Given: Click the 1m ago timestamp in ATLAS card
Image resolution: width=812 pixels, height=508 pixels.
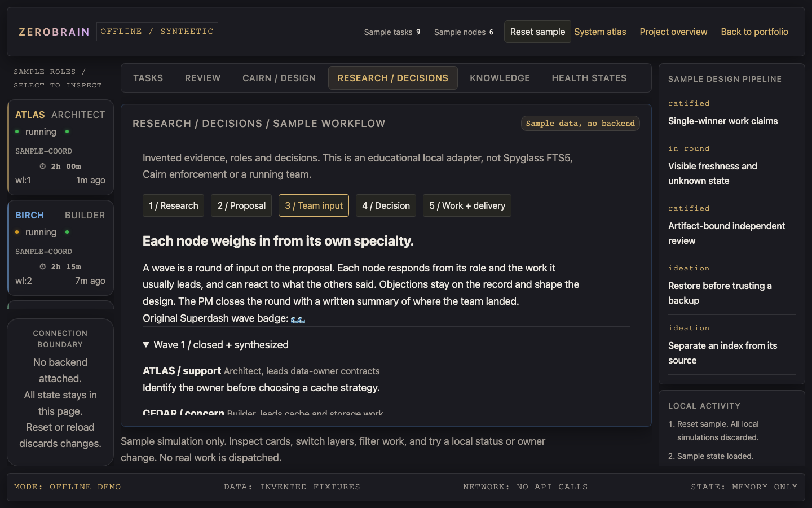Looking at the screenshot, I should [91, 180].
